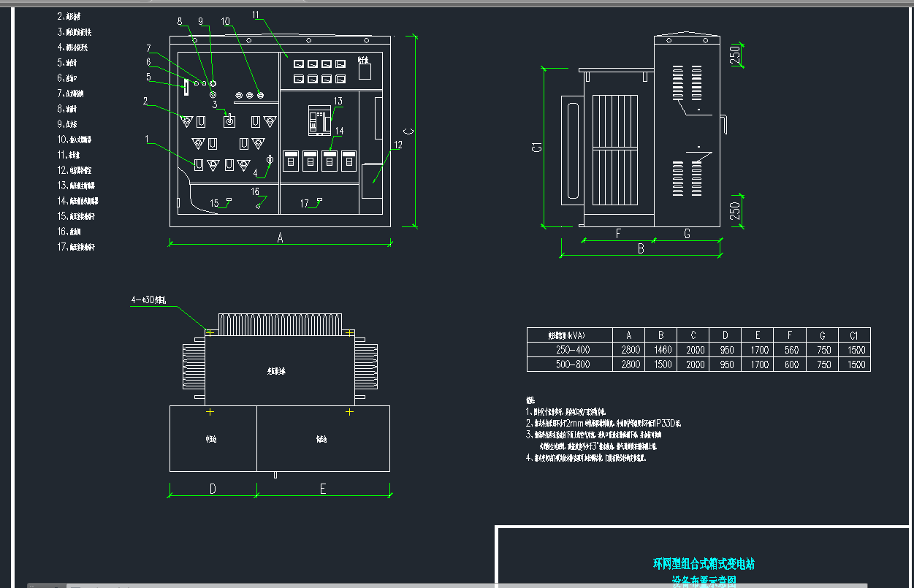This screenshot has width=914, height=588.
Task: Click the 600 value in column F
Action: tap(791, 364)
